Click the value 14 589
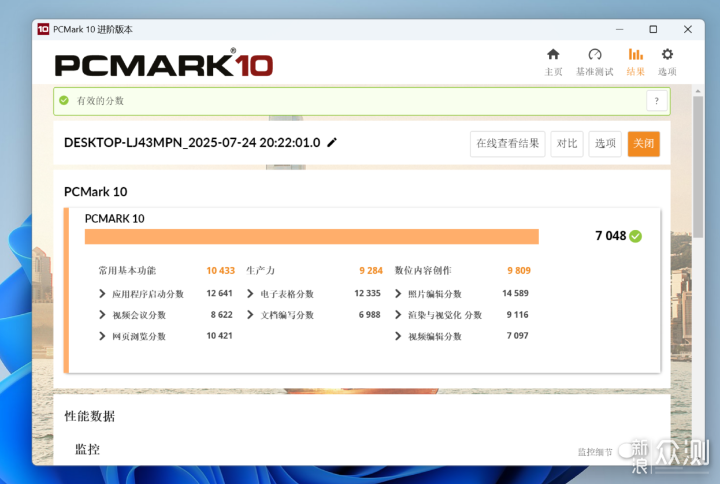This screenshot has width=720, height=484. pyautogui.click(x=515, y=293)
